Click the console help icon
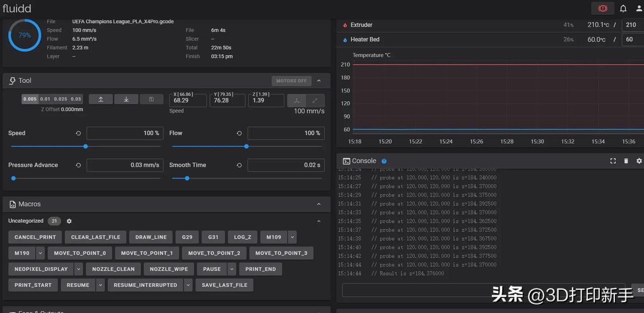The width and height of the screenshot is (644, 313). (384, 161)
